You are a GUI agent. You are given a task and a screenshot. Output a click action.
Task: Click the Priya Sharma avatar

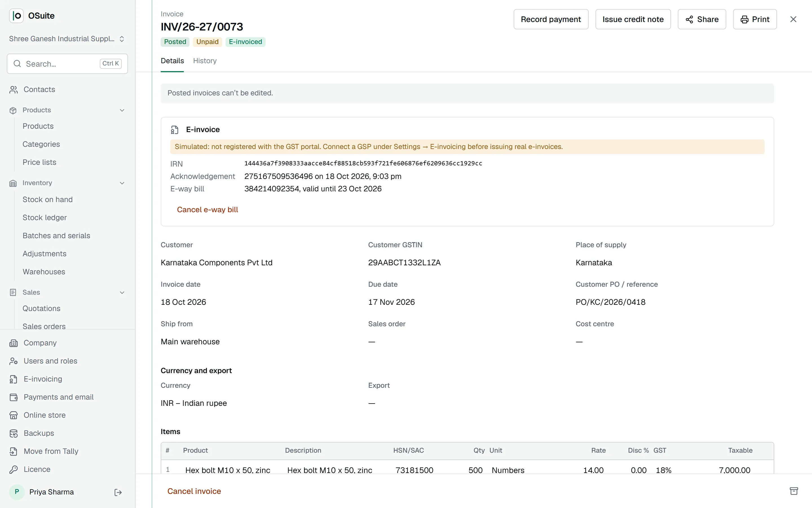[x=17, y=492]
